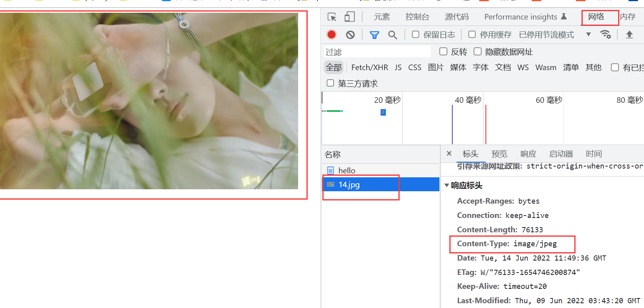Enable the 保留日志 checkbox
644x308 pixels.
point(416,35)
